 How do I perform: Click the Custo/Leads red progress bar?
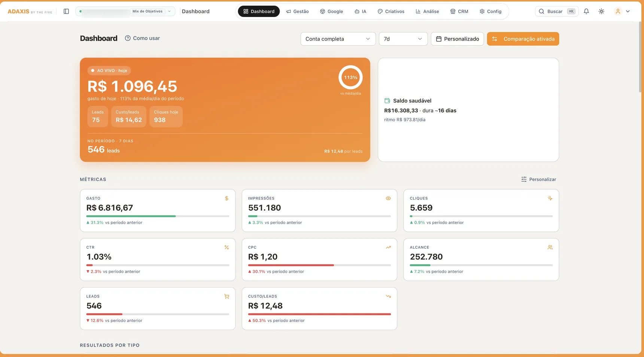click(319, 314)
